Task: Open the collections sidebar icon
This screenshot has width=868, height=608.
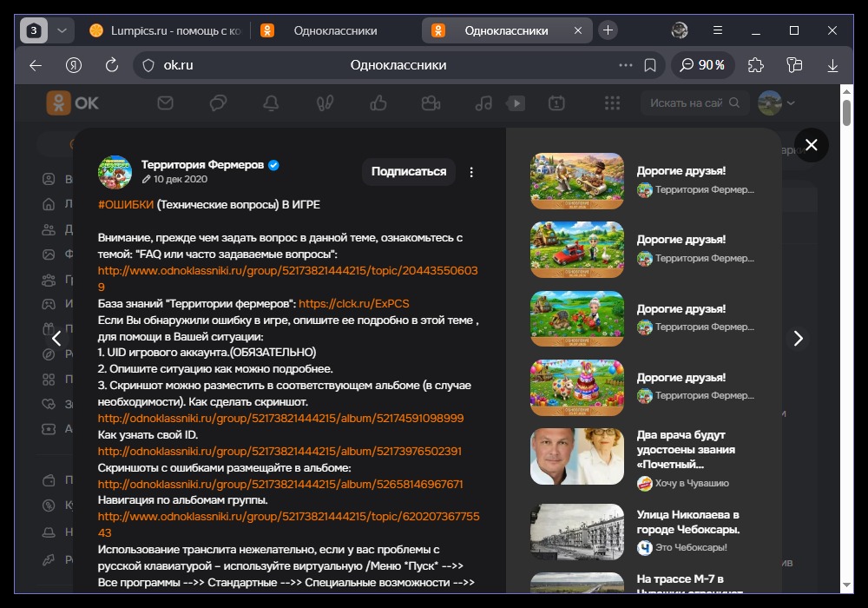Action: tap(794, 65)
